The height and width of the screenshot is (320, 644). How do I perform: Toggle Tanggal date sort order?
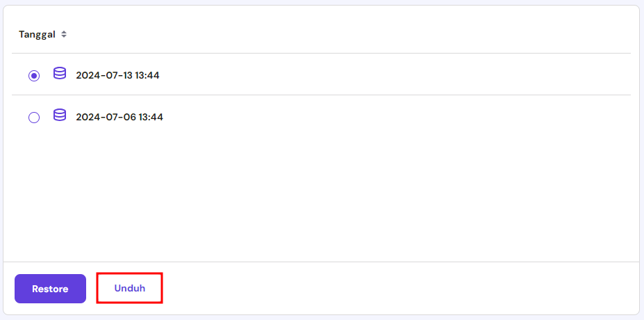[x=64, y=34]
